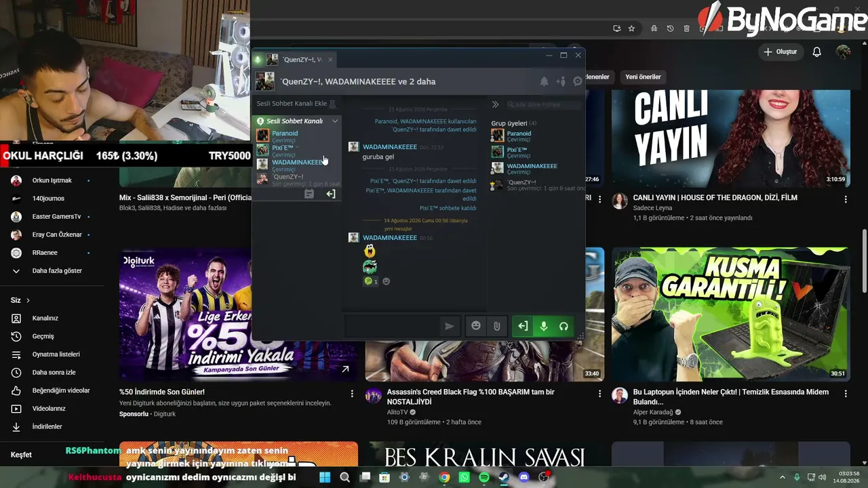Toggle microphone mute in Steam voice chat
868x488 pixels.
[543, 326]
